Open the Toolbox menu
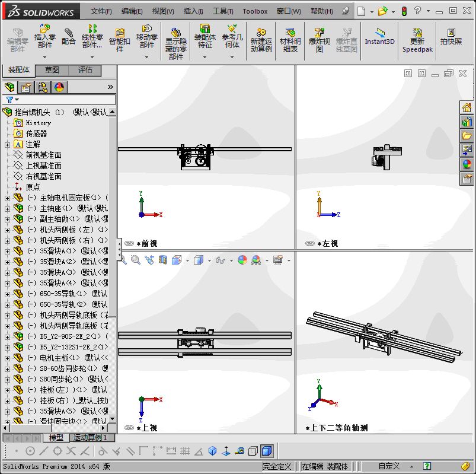The height and width of the screenshot is (474, 476). coord(255,11)
